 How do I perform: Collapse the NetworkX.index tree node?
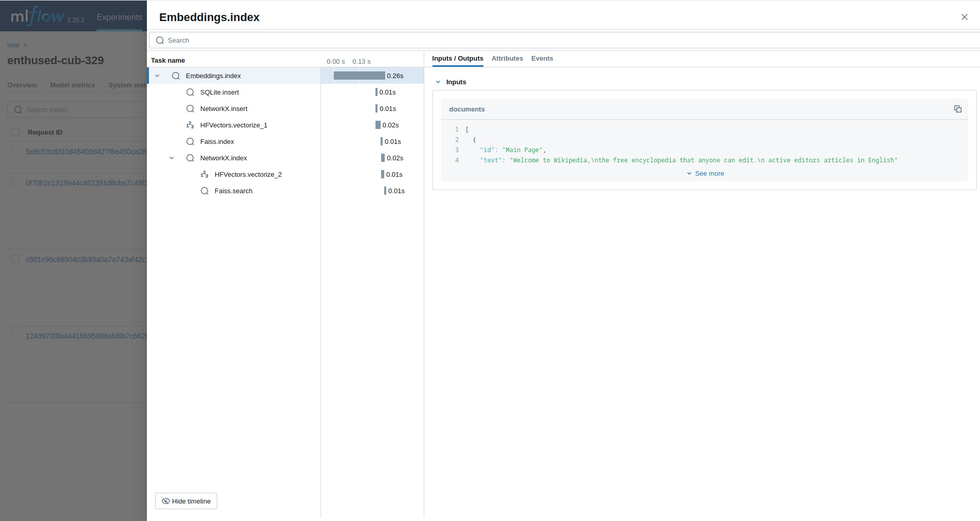pos(172,158)
